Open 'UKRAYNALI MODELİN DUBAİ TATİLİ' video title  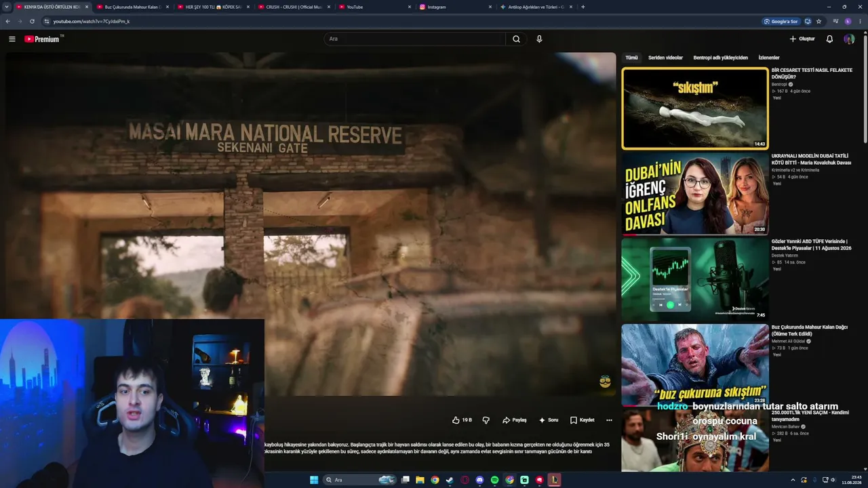[x=811, y=159]
